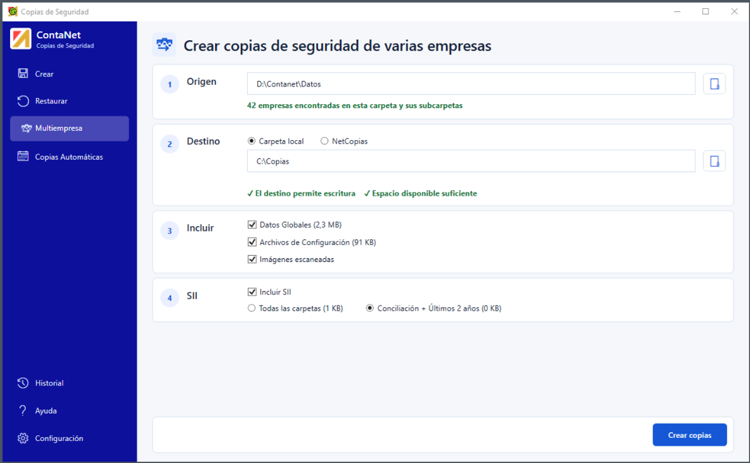This screenshot has height=463, width=750.
Task: Click the page title Crear copias de seguridad
Action: [x=337, y=46]
